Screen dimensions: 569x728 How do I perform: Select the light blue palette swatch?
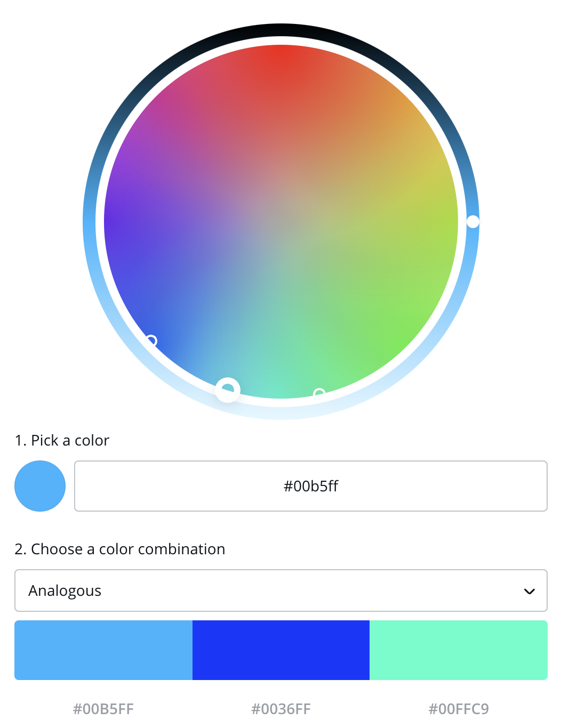coord(103,650)
